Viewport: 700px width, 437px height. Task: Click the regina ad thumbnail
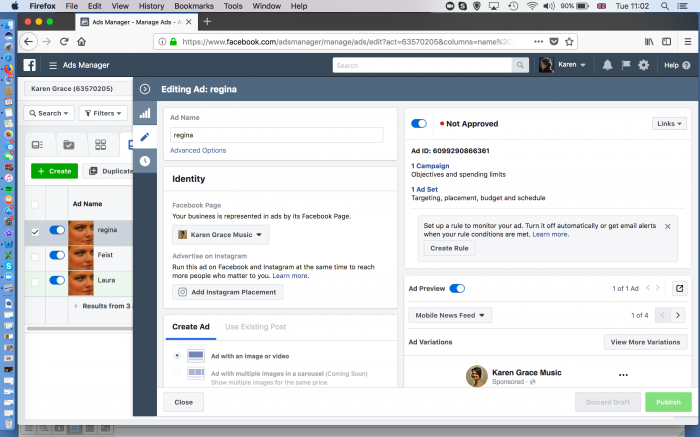(81, 233)
